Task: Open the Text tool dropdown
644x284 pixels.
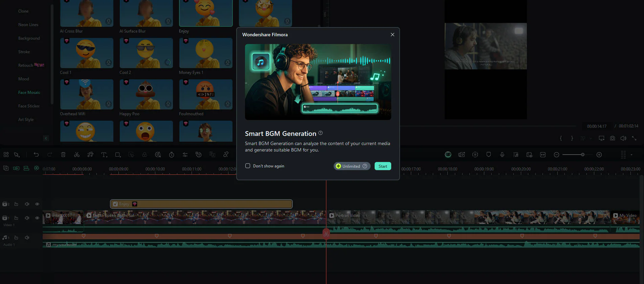Action: pyautogui.click(x=104, y=155)
